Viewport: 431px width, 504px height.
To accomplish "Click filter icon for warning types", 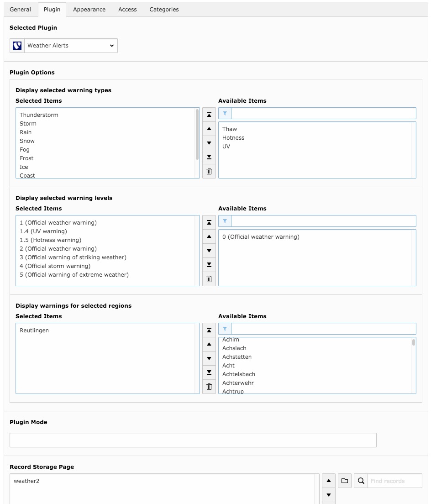I will pyautogui.click(x=225, y=113).
